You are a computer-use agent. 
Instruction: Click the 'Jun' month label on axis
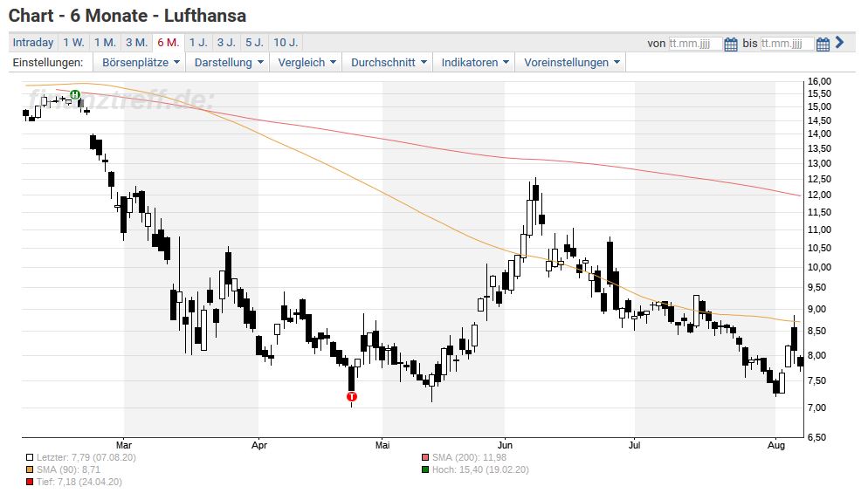pos(505,445)
